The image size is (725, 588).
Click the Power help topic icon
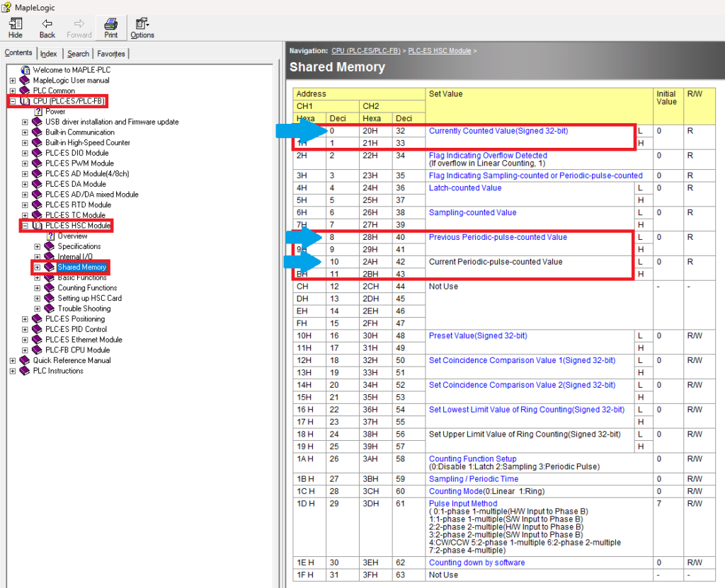tap(38, 112)
